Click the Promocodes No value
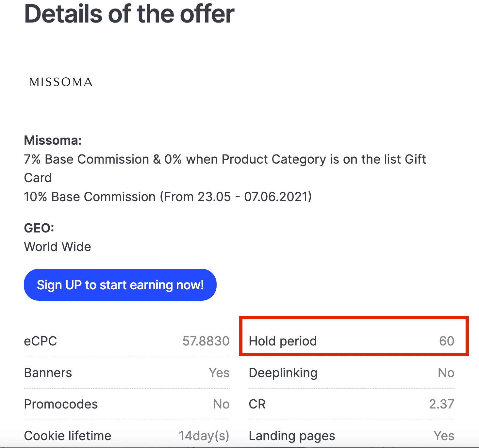The width and height of the screenshot is (479, 448). (221, 404)
